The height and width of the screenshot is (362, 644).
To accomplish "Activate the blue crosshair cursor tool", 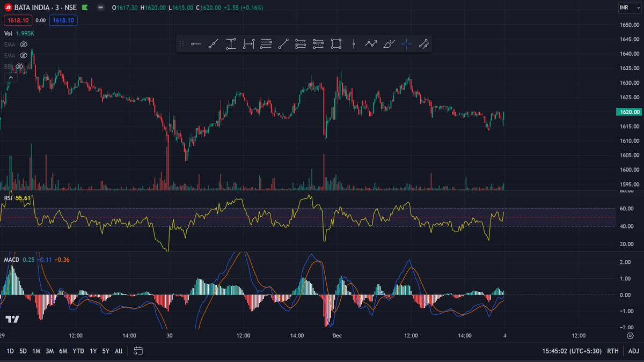I will pos(406,44).
